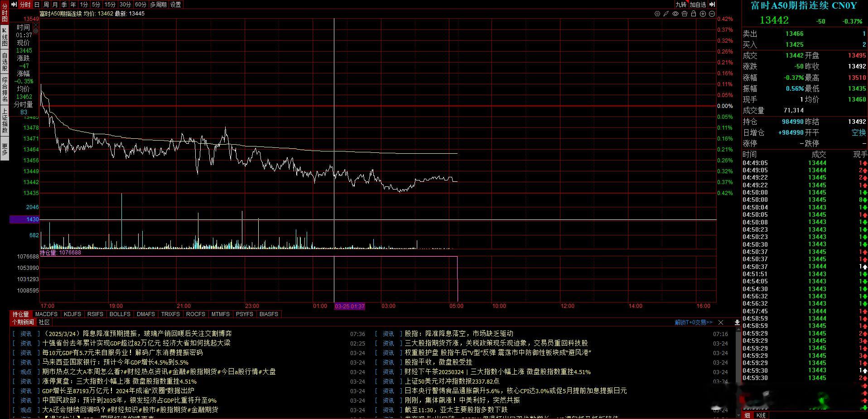
Task: Switch to 日 daily period
Action: click(37, 5)
